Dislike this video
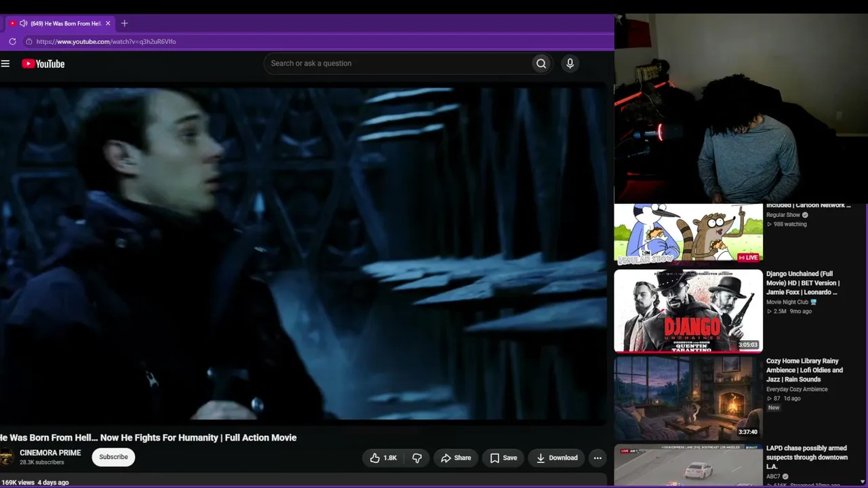This screenshot has height=488, width=868. [x=417, y=458]
